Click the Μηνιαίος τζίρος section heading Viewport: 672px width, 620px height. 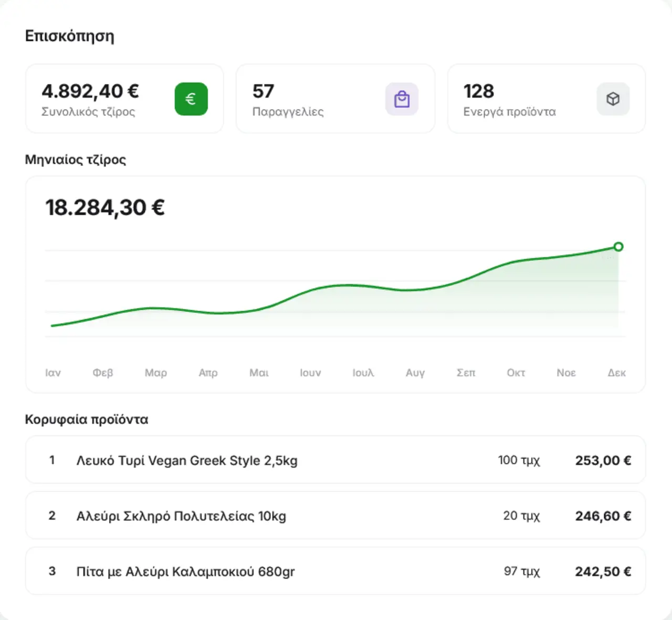(x=76, y=160)
